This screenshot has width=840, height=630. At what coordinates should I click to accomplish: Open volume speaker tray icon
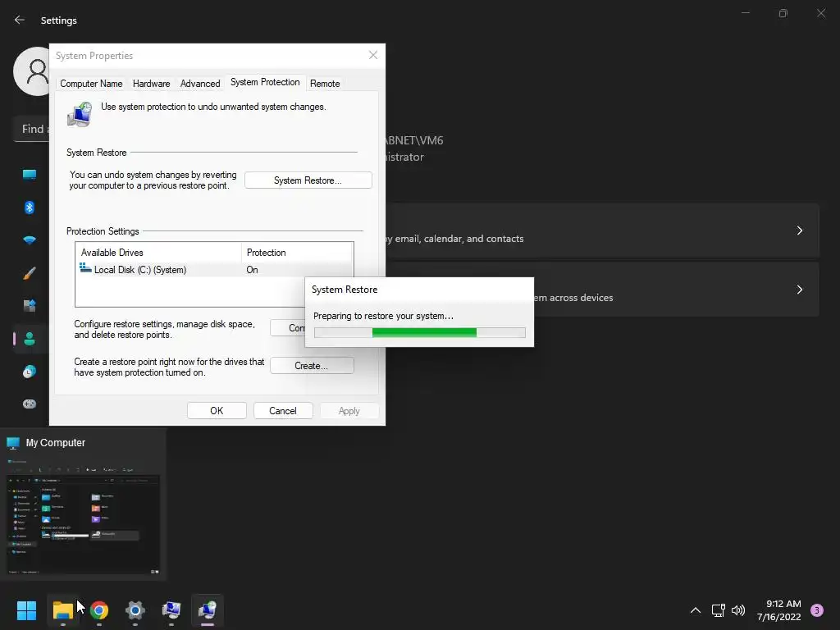click(x=738, y=610)
